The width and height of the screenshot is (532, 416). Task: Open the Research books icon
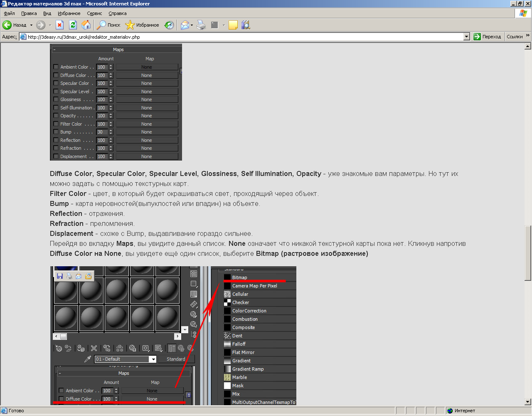point(246,25)
